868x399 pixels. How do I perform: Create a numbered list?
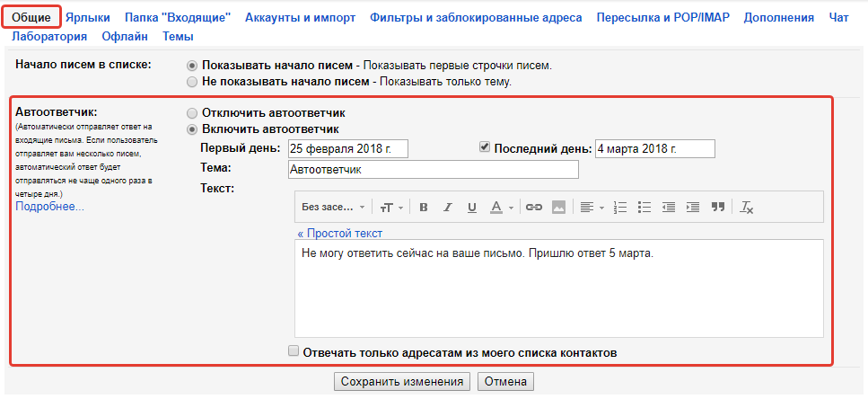coord(619,207)
